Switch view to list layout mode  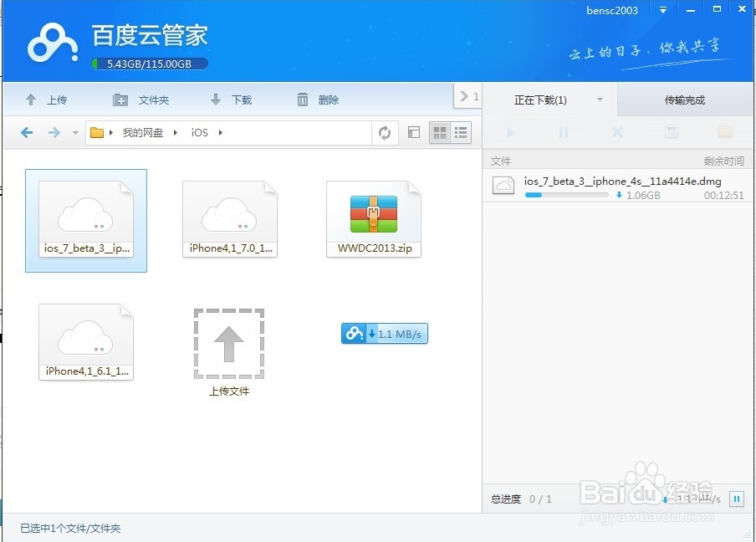(462, 132)
